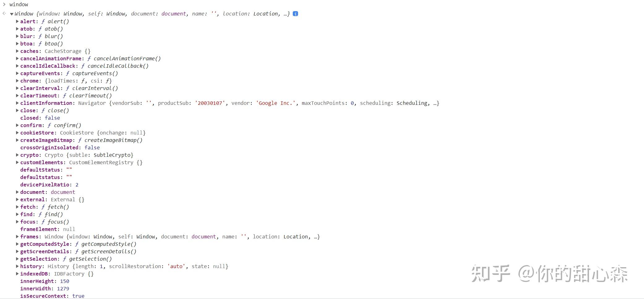This screenshot has height=299, width=644.
Task: Expand the frames Window property
Action: (x=17, y=237)
